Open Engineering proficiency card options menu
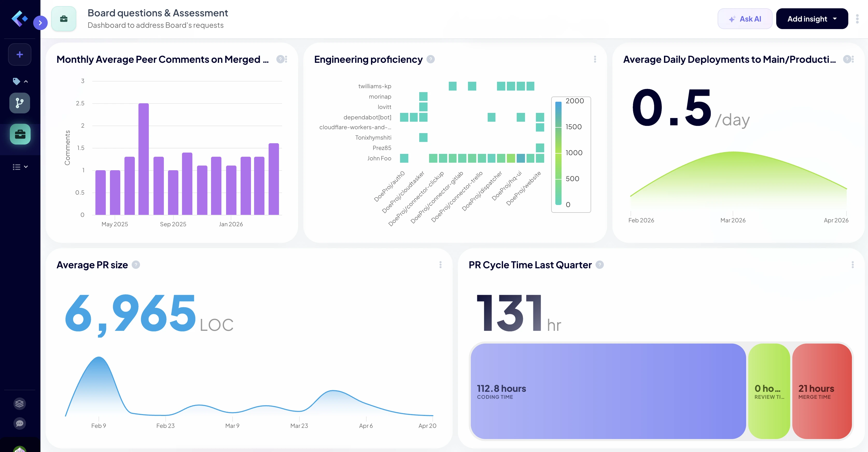Viewport: 868px width, 452px height. (x=595, y=59)
